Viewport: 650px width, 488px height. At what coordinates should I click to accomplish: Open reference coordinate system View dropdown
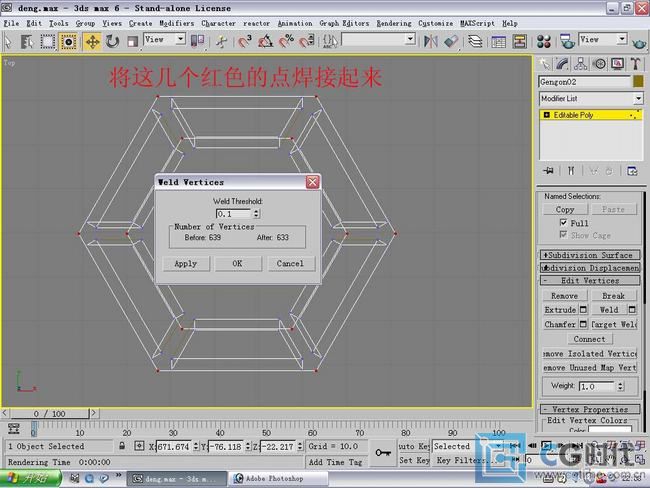[x=164, y=39]
